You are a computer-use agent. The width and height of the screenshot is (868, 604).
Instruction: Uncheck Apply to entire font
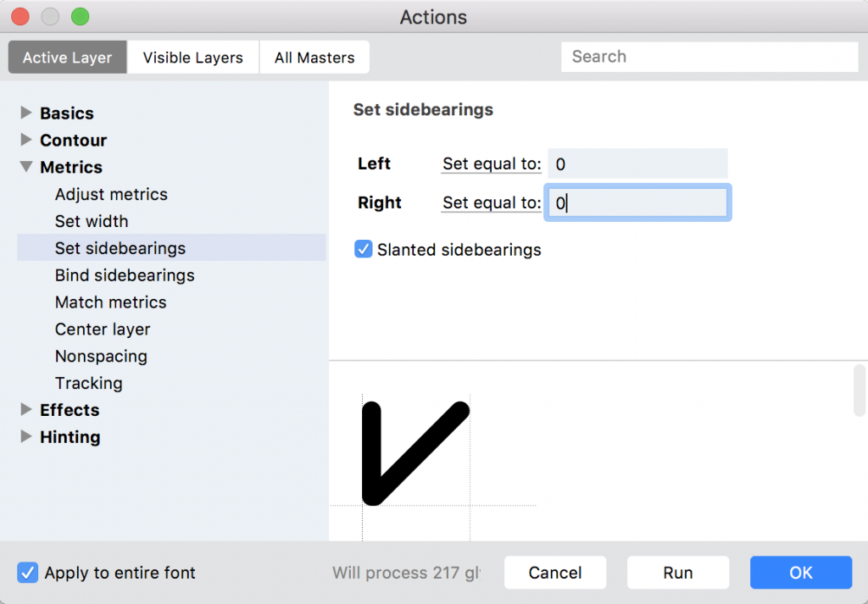click(28, 573)
